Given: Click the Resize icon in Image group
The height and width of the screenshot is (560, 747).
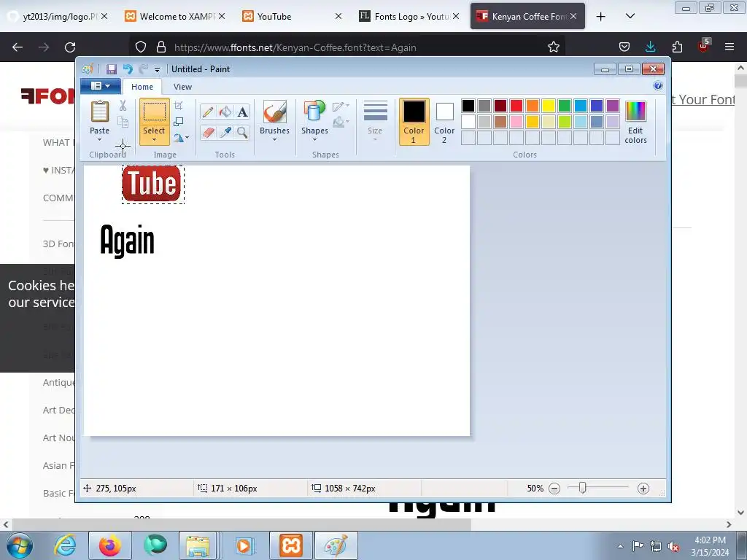Looking at the screenshot, I should [x=179, y=122].
